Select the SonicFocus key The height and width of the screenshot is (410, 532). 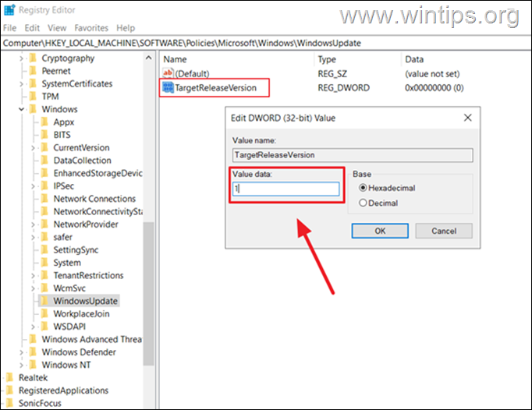click(40, 403)
